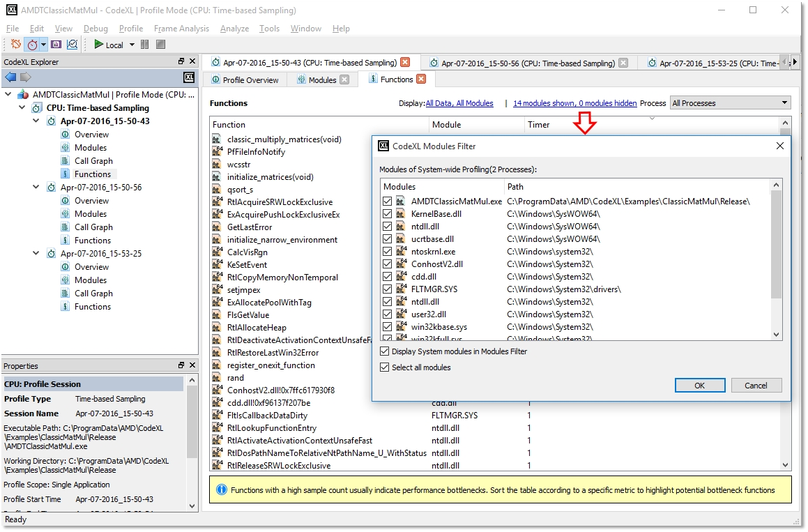Switch to Frame Analysis mode icon
This screenshot has height=532, width=808.
pyautogui.click(x=56, y=45)
